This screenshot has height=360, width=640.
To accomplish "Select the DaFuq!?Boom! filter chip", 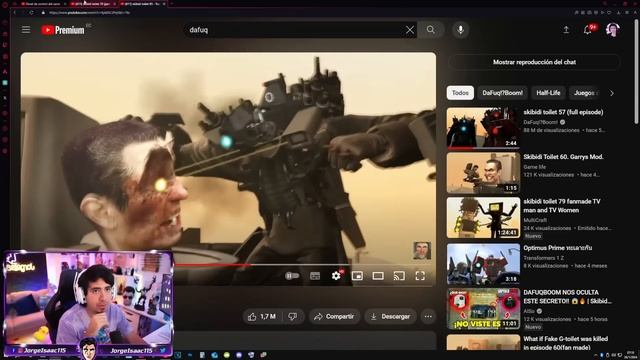I will 502,93.
